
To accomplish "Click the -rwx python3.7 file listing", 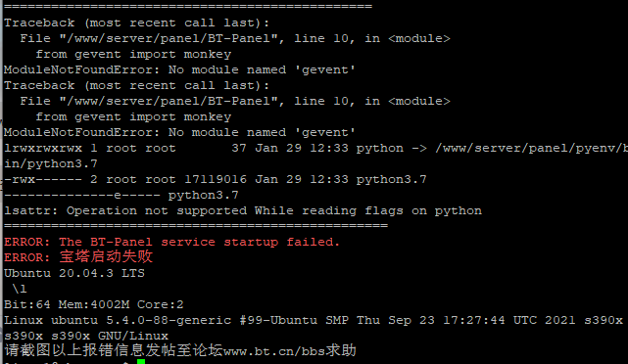I will 216,180.
